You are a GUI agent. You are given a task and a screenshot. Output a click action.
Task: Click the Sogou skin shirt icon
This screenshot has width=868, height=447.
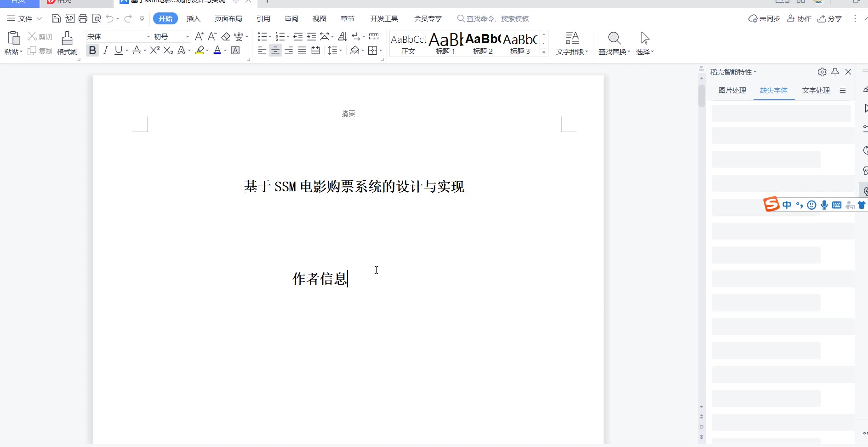point(862,205)
